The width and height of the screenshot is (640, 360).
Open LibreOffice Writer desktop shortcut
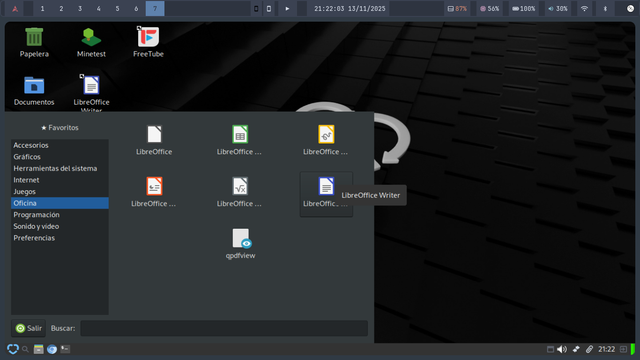(x=91, y=93)
